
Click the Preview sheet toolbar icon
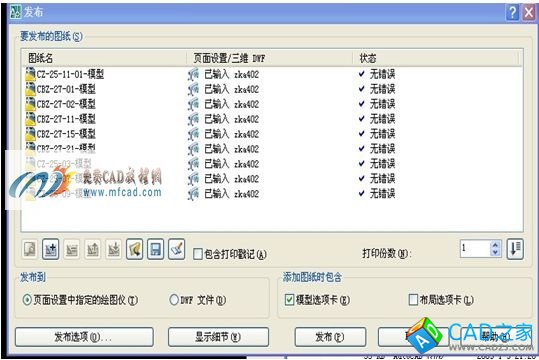(x=30, y=249)
